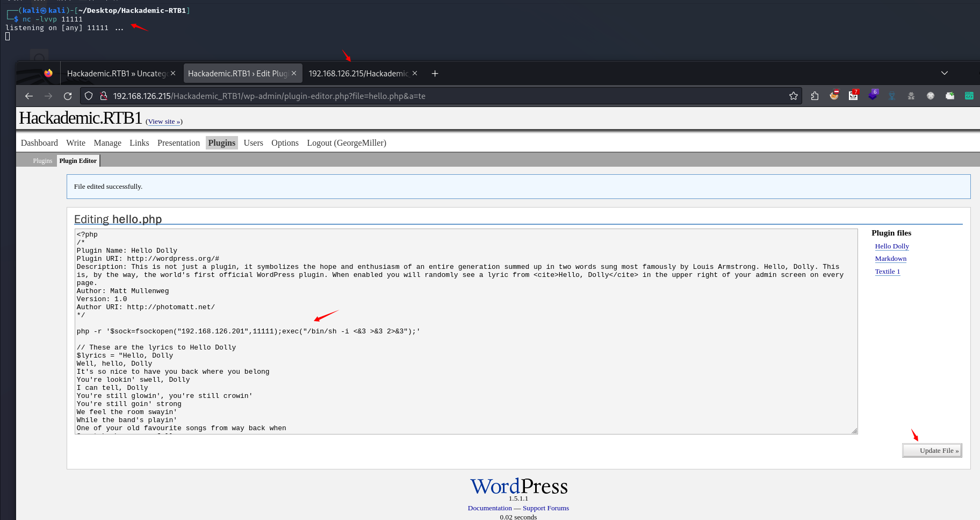This screenshot has width=980, height=520.
Task: Open a new browser tab
Action: [x=435, y=74]
